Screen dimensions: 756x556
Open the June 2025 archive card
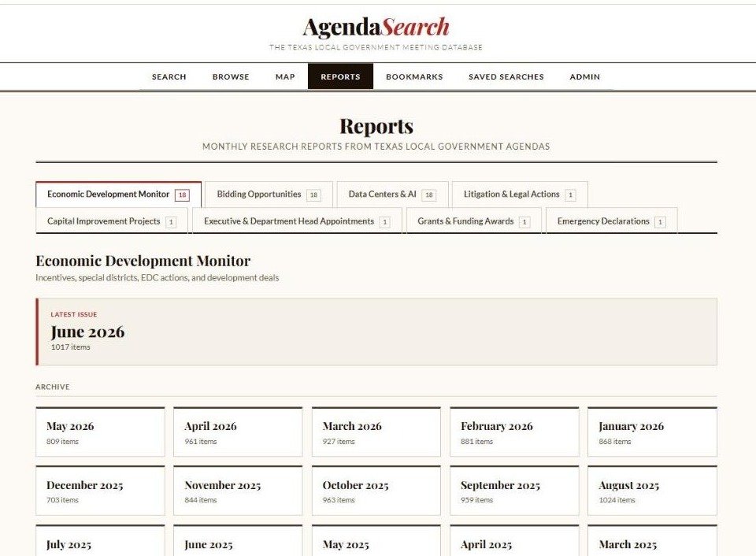238,540
